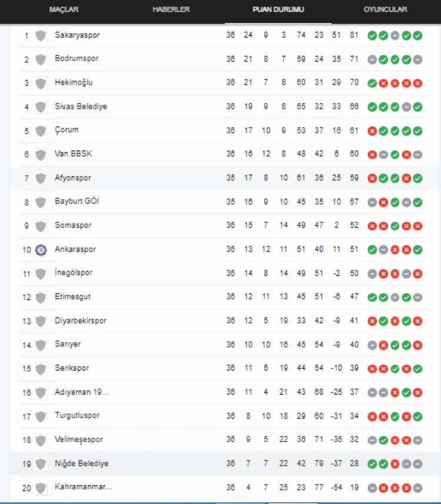Open the Van BBSK team link
This screenshot has height=504, width=441.
click(73, 154)
